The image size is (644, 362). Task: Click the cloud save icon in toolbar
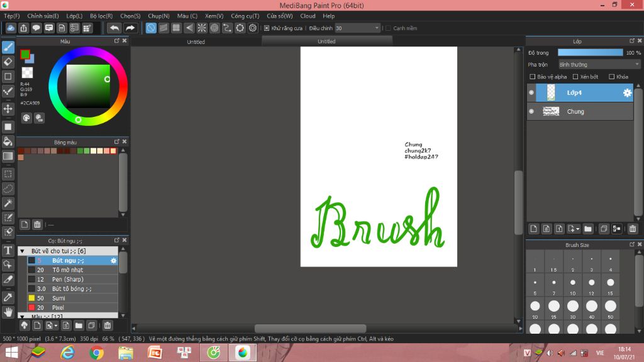click(x=11, y=28)
